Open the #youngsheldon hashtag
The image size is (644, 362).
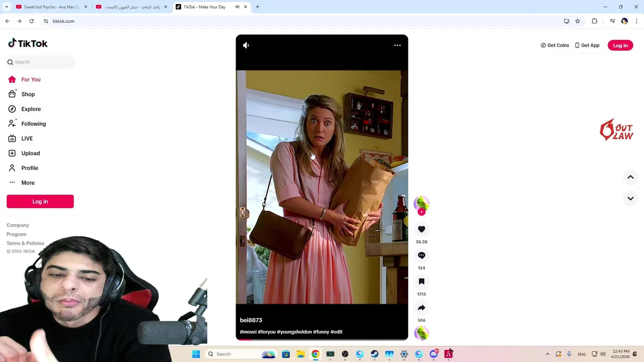(294, 332)
